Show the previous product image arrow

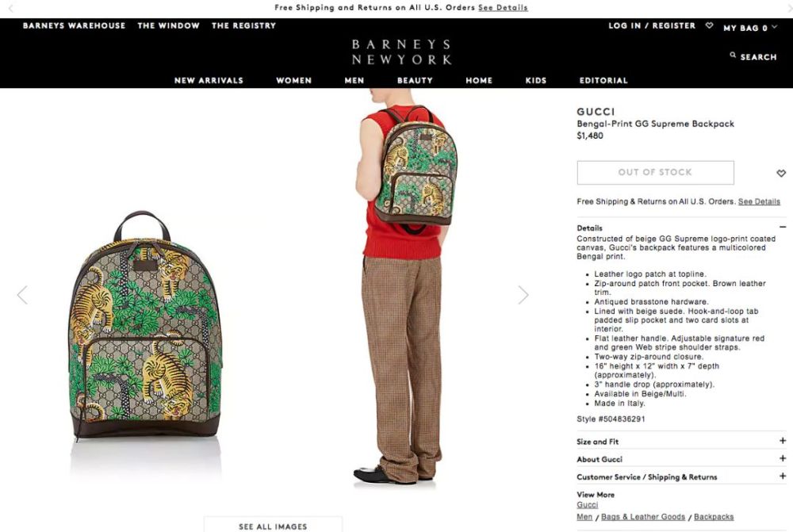(x=22, y=295)
